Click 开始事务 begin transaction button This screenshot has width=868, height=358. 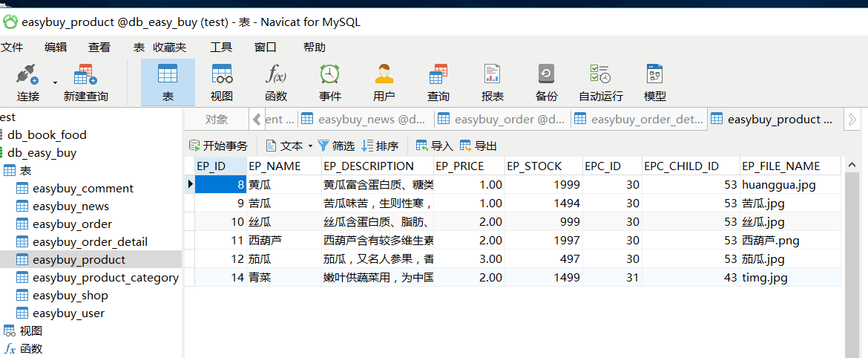(219, 146)
